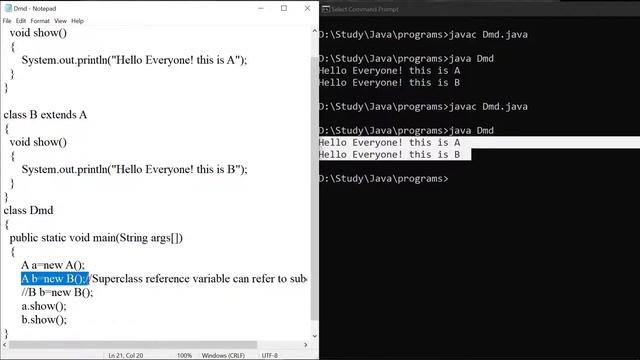640x360 pixels.
Task: Open the Help menu in Notepad
Action: (x=78, y=21)
